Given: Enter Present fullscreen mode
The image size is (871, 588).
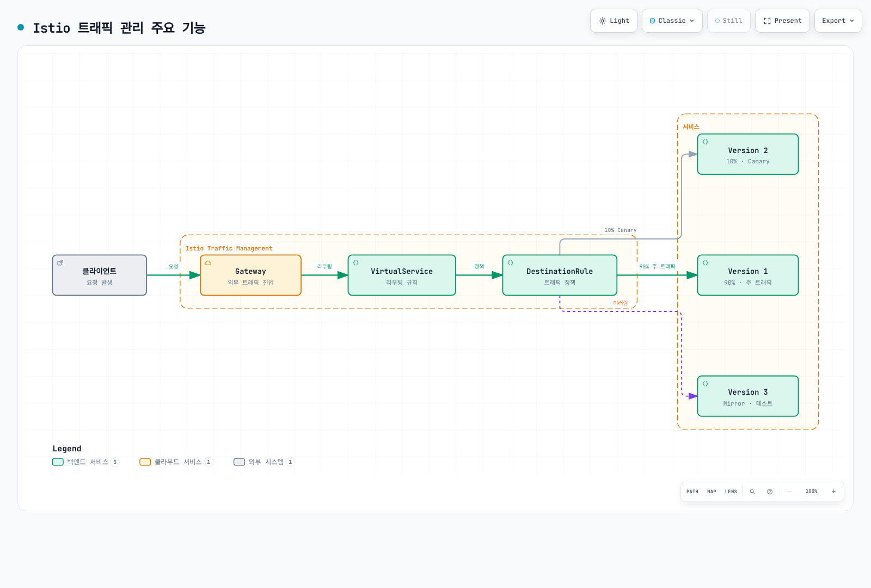Looking at the screenshot, I should click(x=782, y=21).
